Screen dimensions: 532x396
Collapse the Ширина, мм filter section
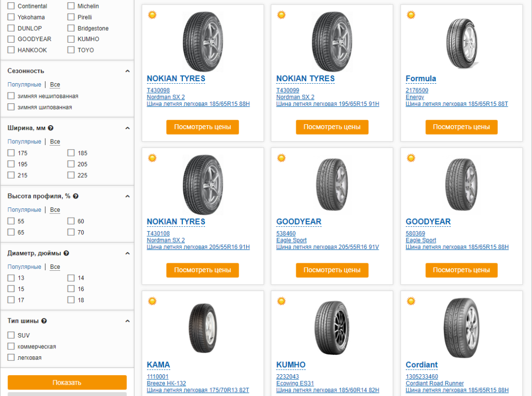[128, 128]
